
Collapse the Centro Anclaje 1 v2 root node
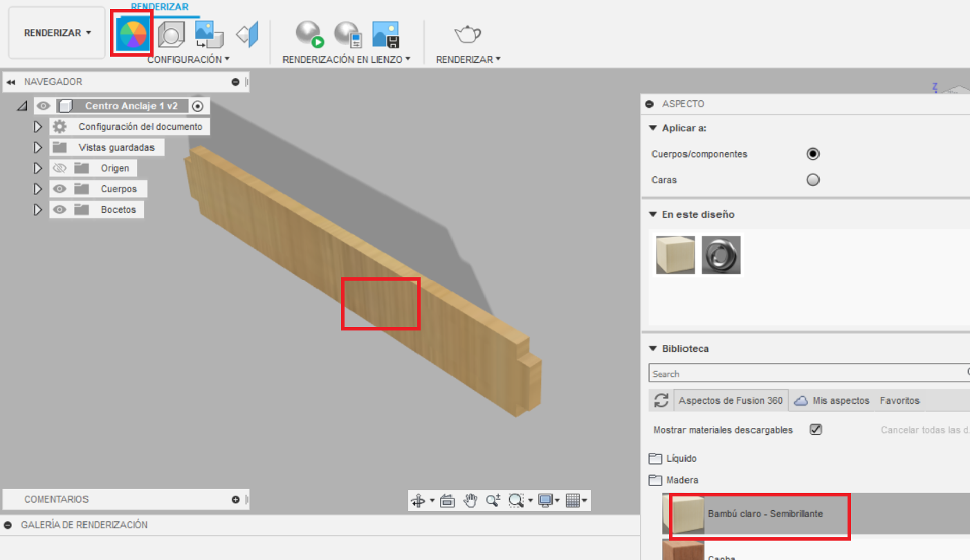point(22,106)
